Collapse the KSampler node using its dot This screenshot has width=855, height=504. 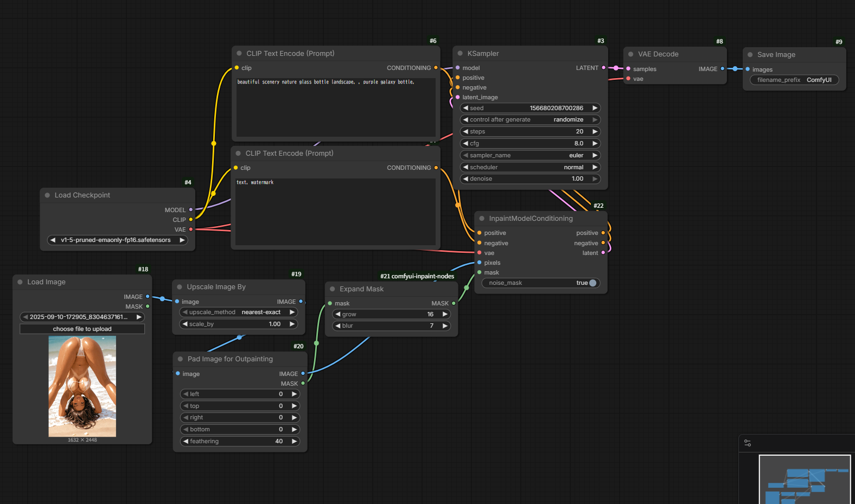(460, 54)
